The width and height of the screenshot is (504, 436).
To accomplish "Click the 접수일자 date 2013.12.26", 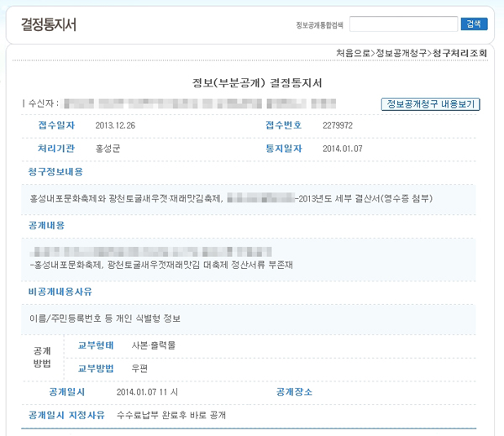I will pyautogui.click(x=115, y=126).
